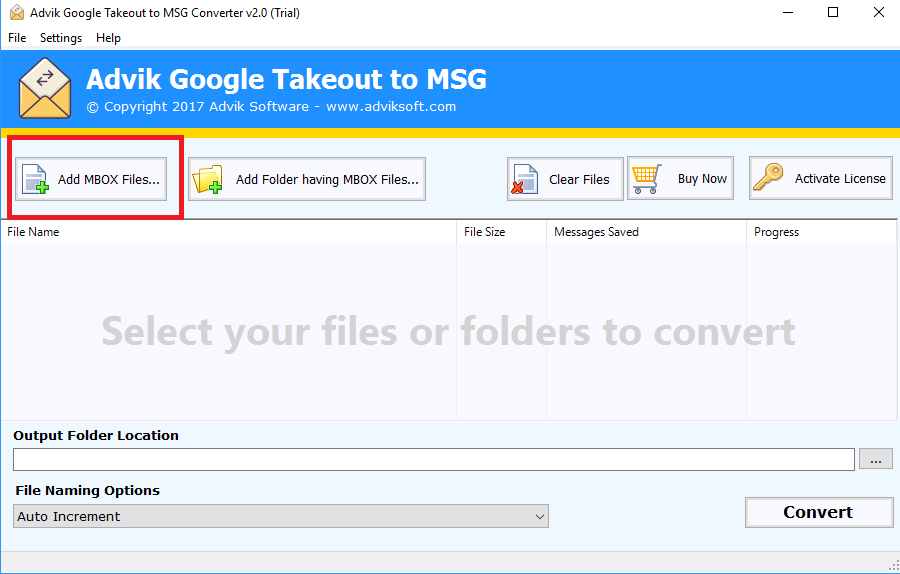Screen dimensions: 900x574
Task: Click the Add MBOX Files... label
Action: coord(108,180)
